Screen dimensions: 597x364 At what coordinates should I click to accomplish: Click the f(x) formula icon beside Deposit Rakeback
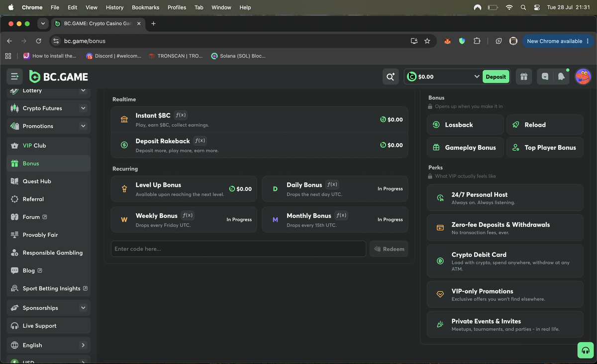click(x=200, y=141)
